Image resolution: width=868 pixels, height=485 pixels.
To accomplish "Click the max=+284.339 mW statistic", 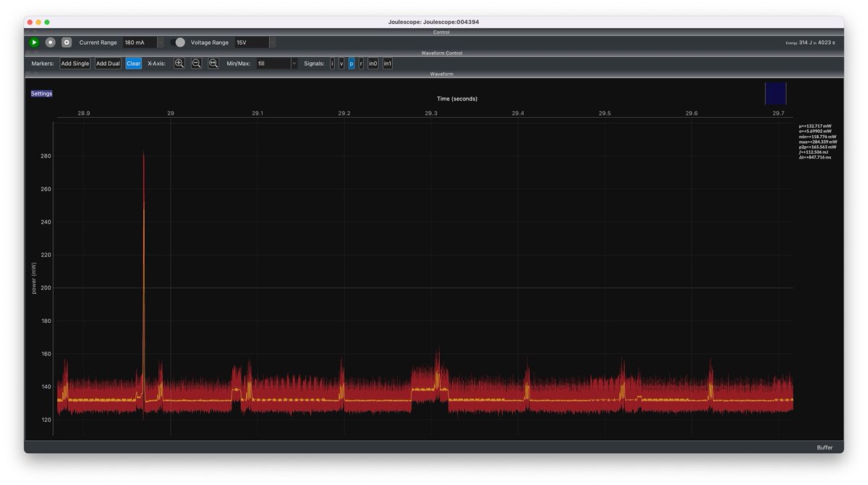I will pyautogui.click(x=817, y=141).
